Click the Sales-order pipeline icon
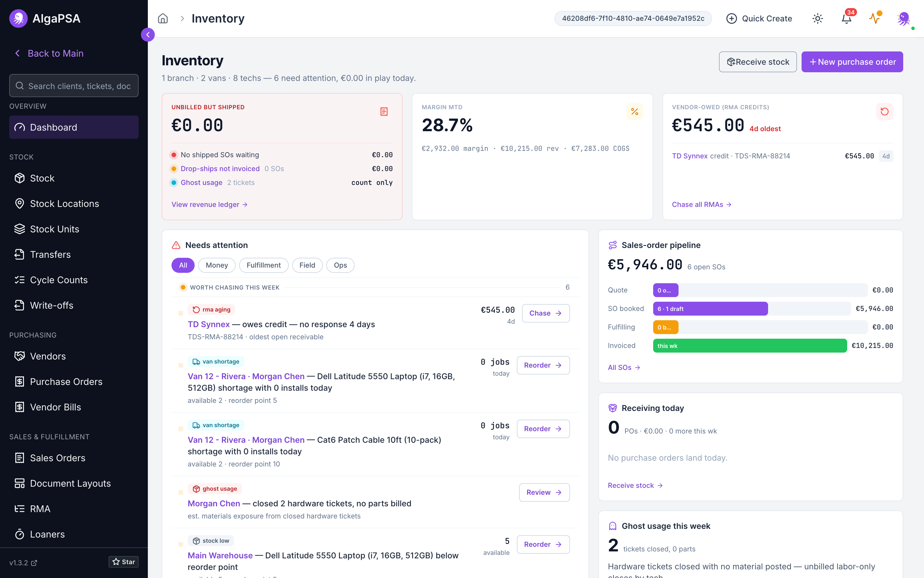The image size is (924, 578). [x=612, y=245]
